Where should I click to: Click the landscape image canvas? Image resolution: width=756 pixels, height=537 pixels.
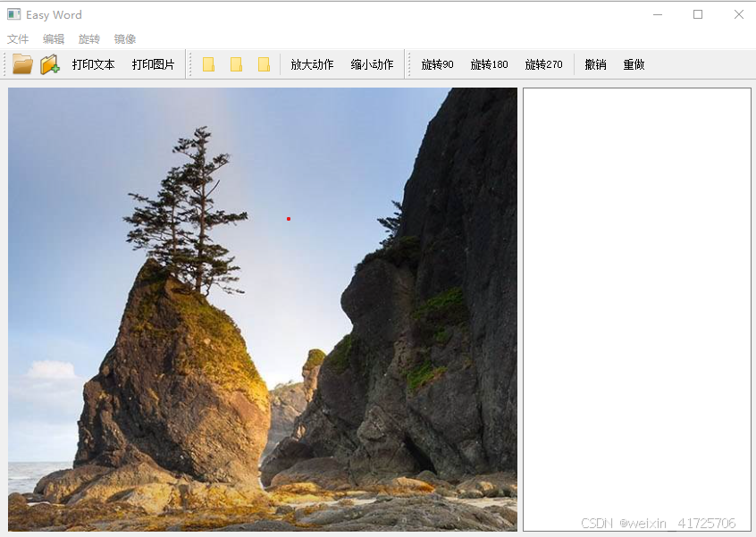click(263, 309)
